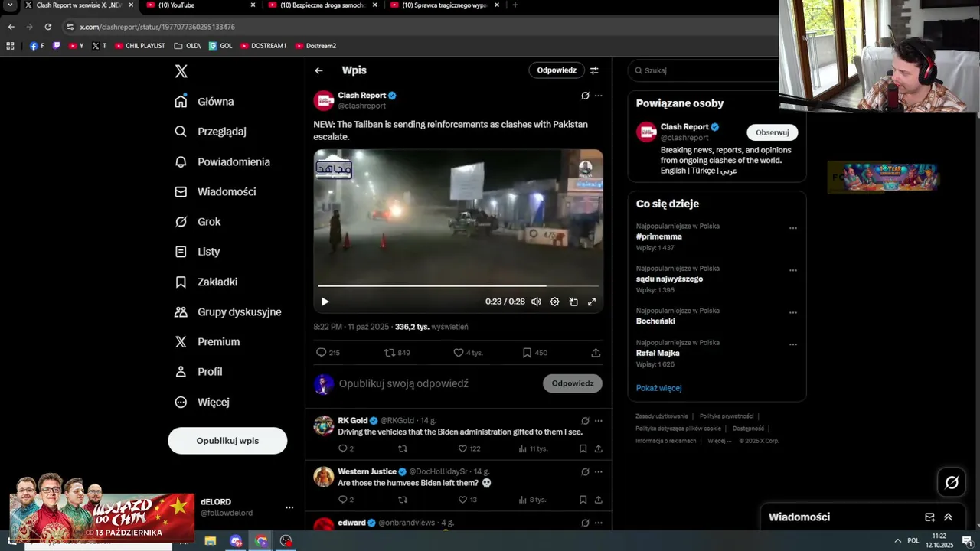Reload the page
Viewport: 980px width, 551px height.
click(48, 27)
